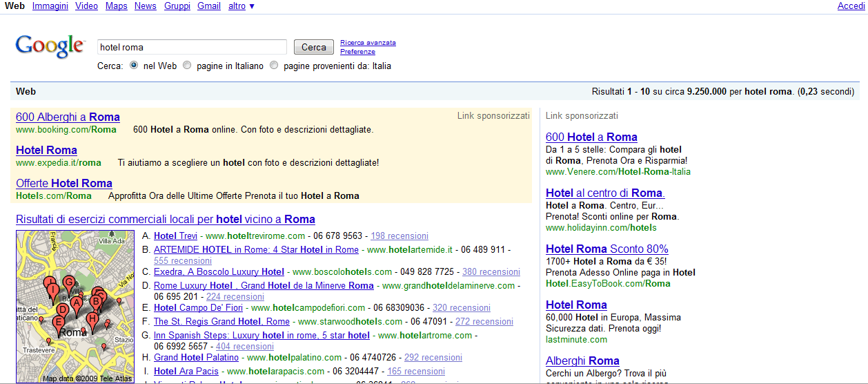Open '600 Alberghi a Roma' booking.com ad
Image resolution: width=868 pixels, height=384 pixels.
[68, 117]
